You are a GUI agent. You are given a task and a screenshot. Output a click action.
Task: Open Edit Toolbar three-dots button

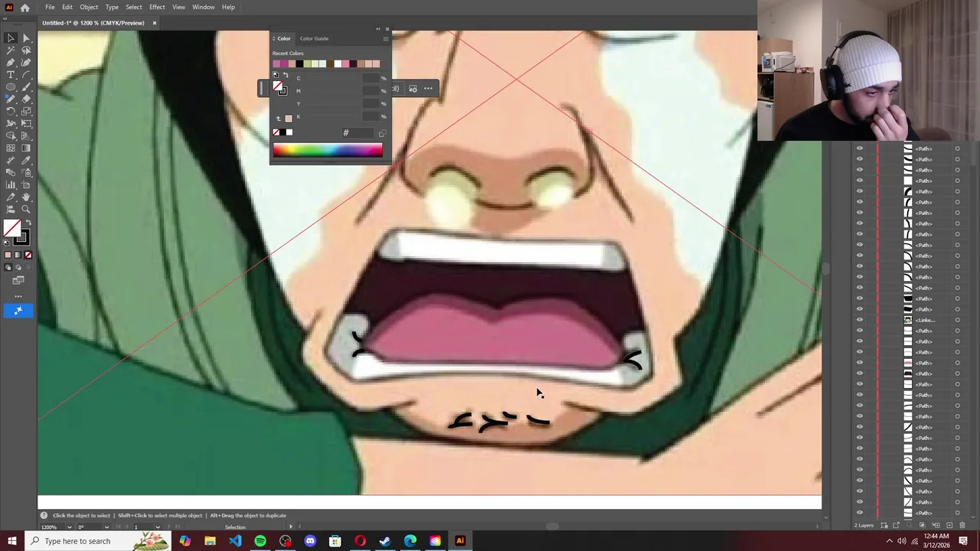pos(18,296)
